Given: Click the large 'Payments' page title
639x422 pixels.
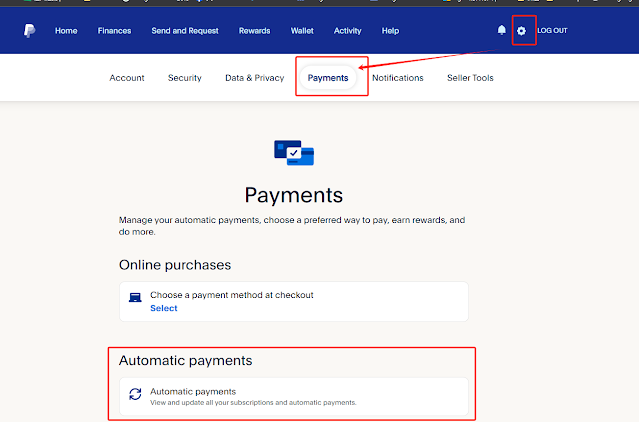Looking at the screenshot, I should tap(294, 195).
